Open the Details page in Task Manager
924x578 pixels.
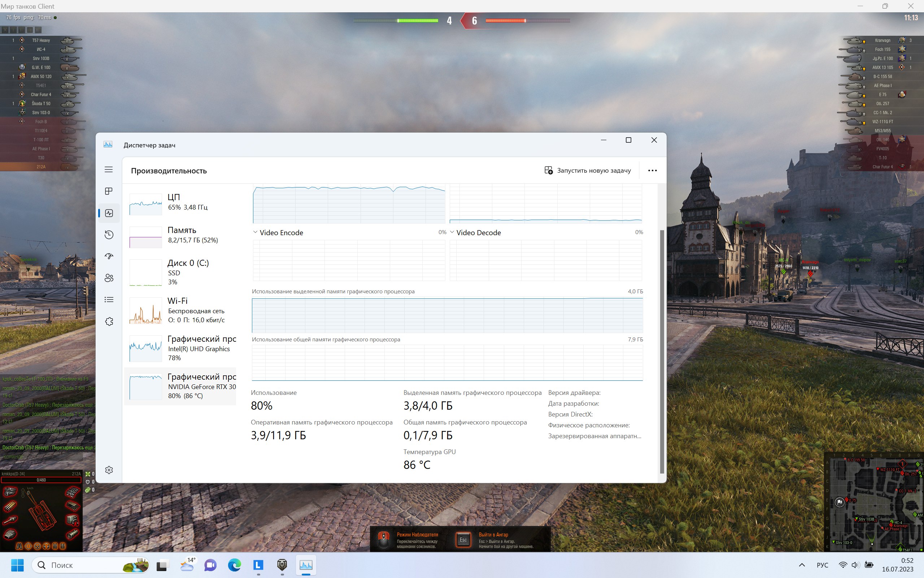click(x=109, y=300)
